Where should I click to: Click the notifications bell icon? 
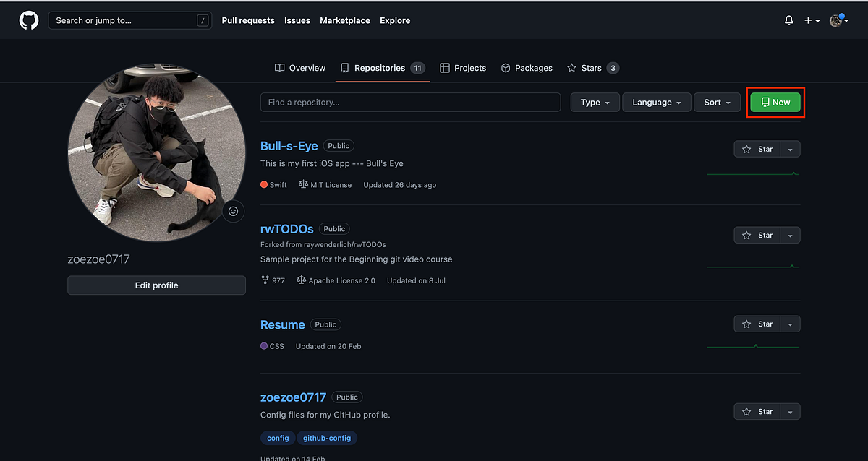point(788,20)
